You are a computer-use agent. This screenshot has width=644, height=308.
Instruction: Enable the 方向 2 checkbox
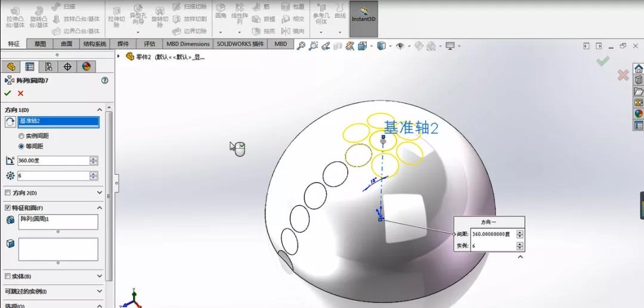[x=7, y=193]
